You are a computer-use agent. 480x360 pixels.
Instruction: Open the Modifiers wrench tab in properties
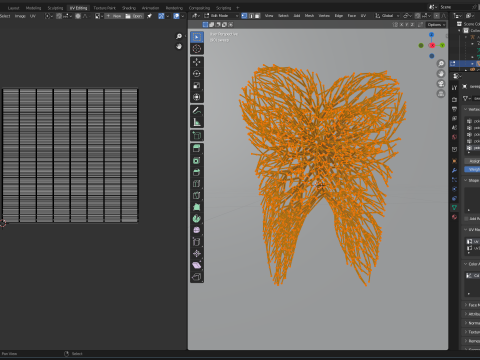(x=454, y=170)
